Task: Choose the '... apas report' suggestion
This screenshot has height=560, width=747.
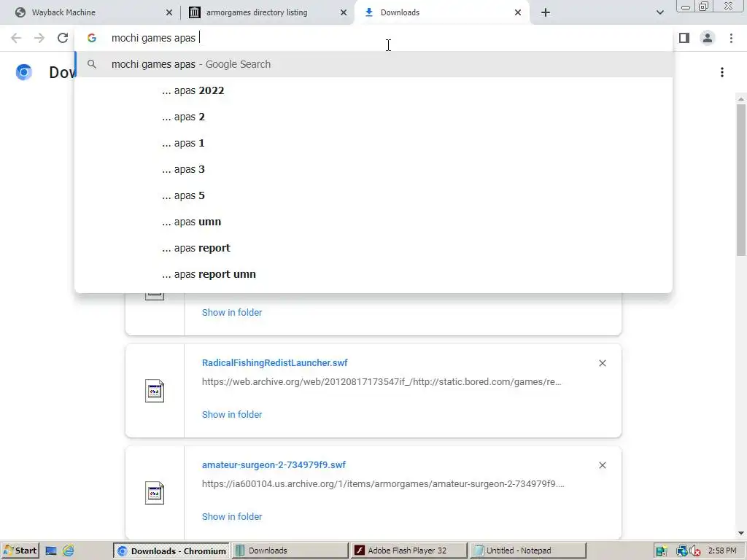Action: coord(373,248)
